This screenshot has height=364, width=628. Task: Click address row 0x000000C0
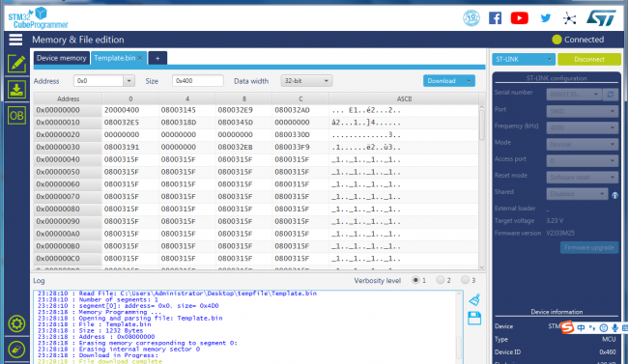(x=58, y=259)
